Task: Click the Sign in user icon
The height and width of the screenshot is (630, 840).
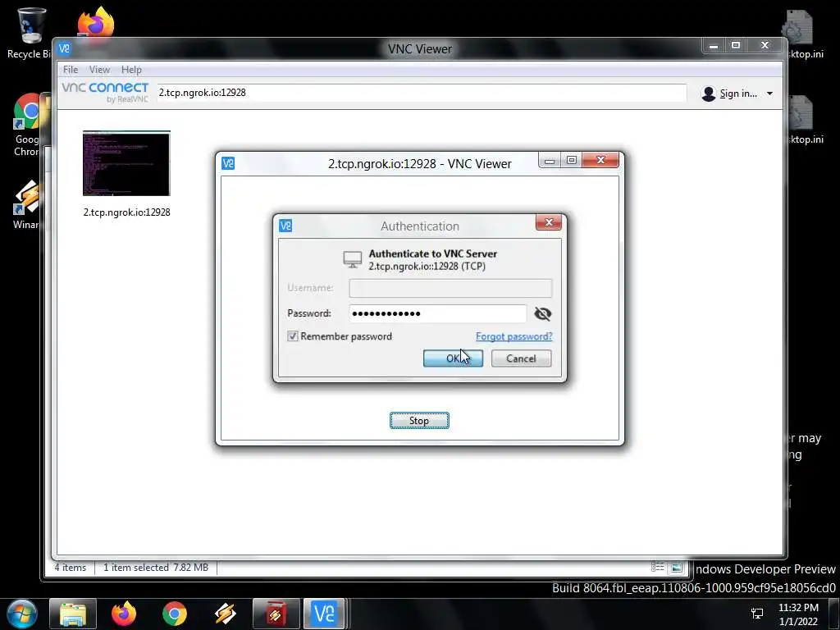Action: click(x=708, y=94)
